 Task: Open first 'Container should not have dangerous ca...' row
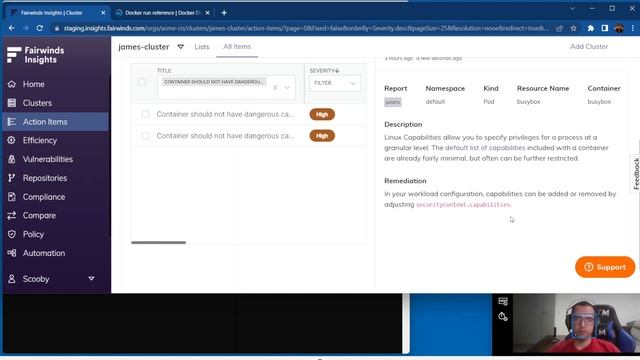tap(225, 114)
